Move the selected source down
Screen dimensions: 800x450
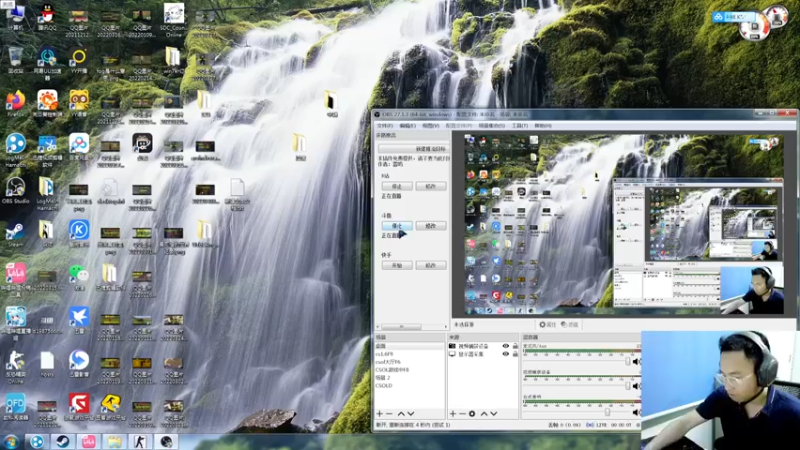[x=493, y=414]
